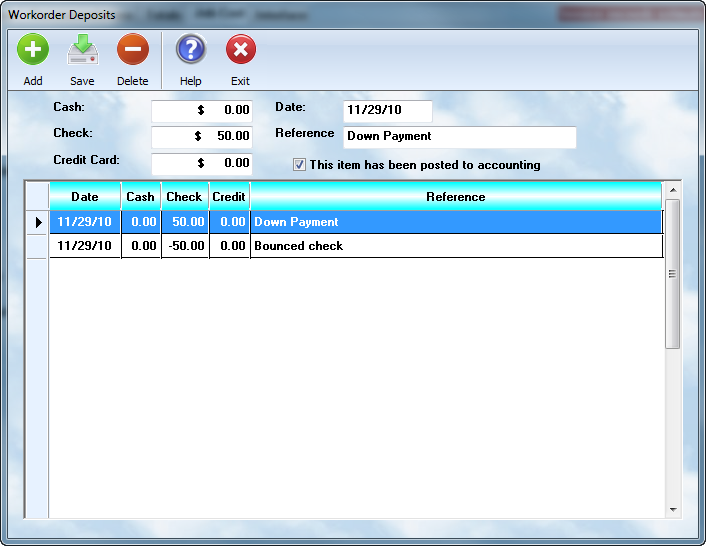Click the Check column header
The width and height of the screenshot is (706, 546).
point(184,197)
